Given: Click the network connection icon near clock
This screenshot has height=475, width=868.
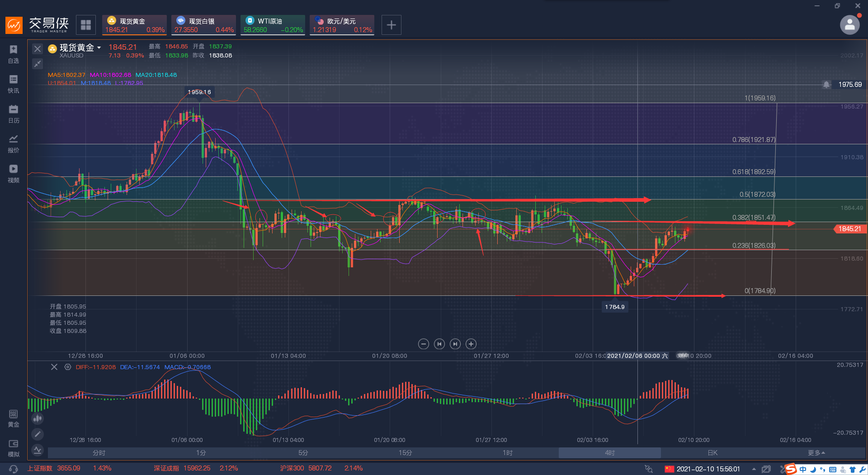Looking at the screenshot, I should (x=648, y=469).
